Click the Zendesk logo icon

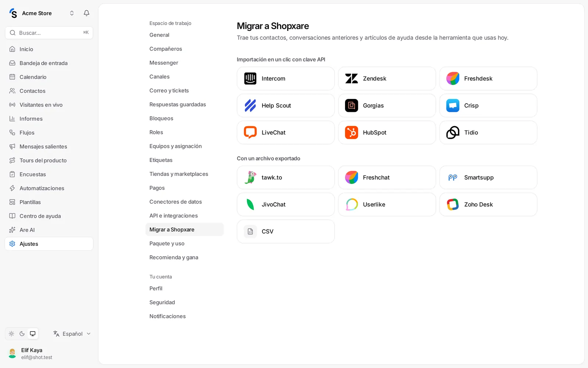352,78
